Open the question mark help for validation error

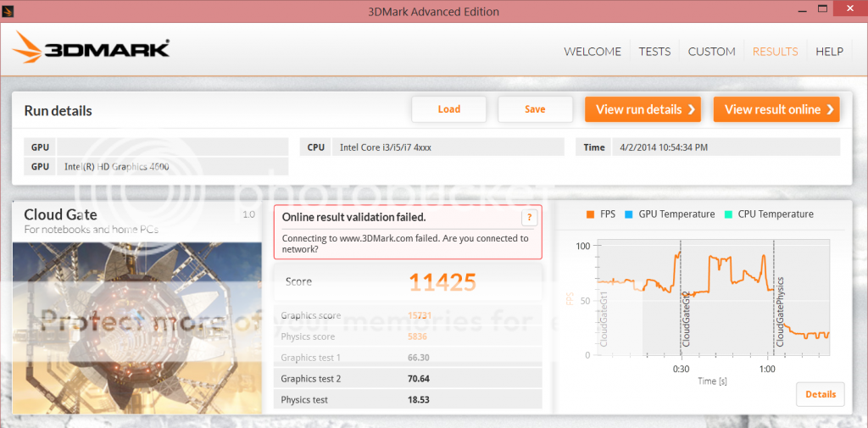(x=529, y=218)
